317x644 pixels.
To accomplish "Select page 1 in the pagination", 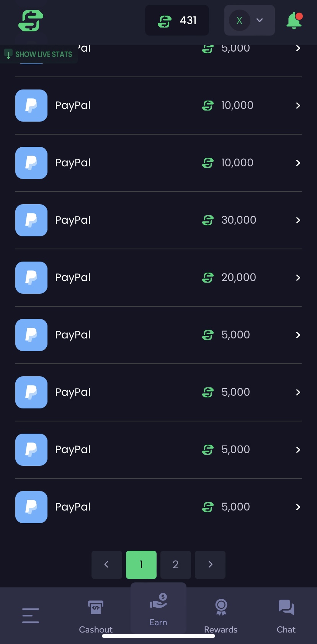I will coord(141,565).
